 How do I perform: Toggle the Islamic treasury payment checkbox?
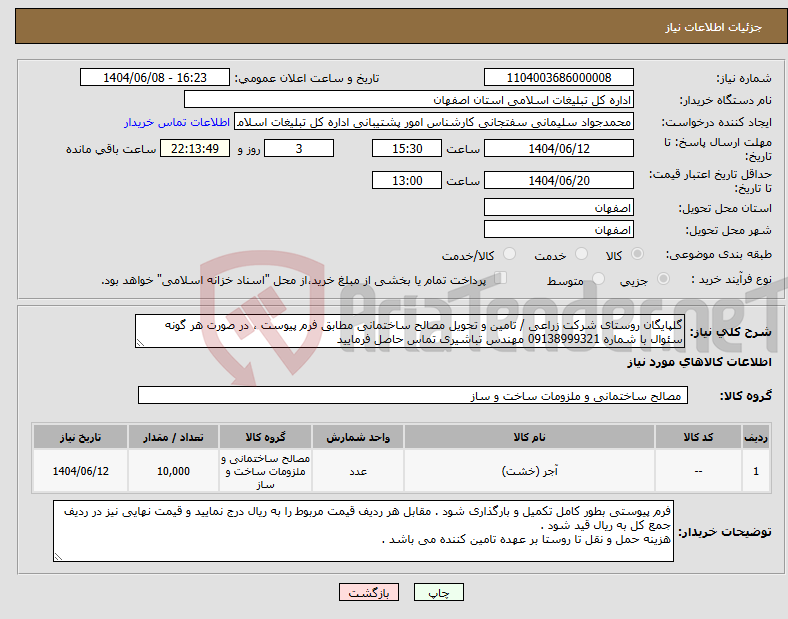coord(501,278)
